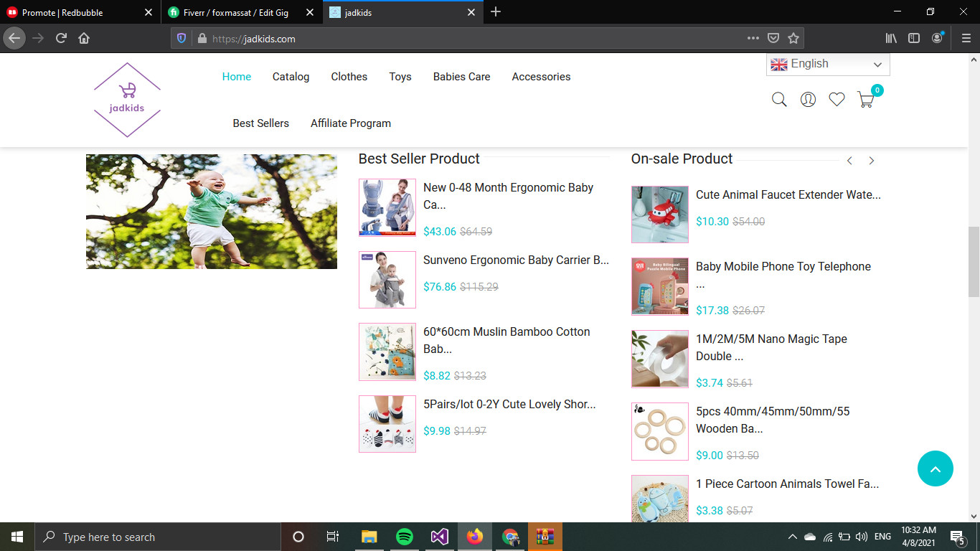This screenshot has width=980, height=551.
Task: Open the Firefox library icon
Action: (x=891, y=38)
